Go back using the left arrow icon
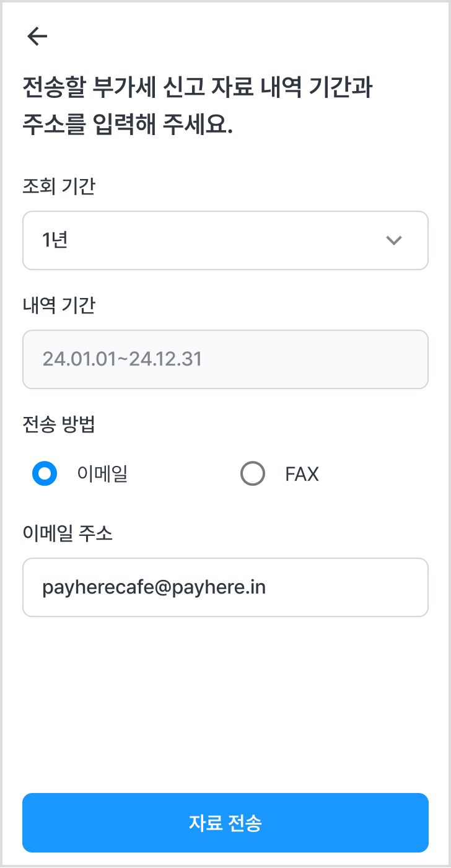The width and height of the screenshot is (451, 868). pos(37,37)
